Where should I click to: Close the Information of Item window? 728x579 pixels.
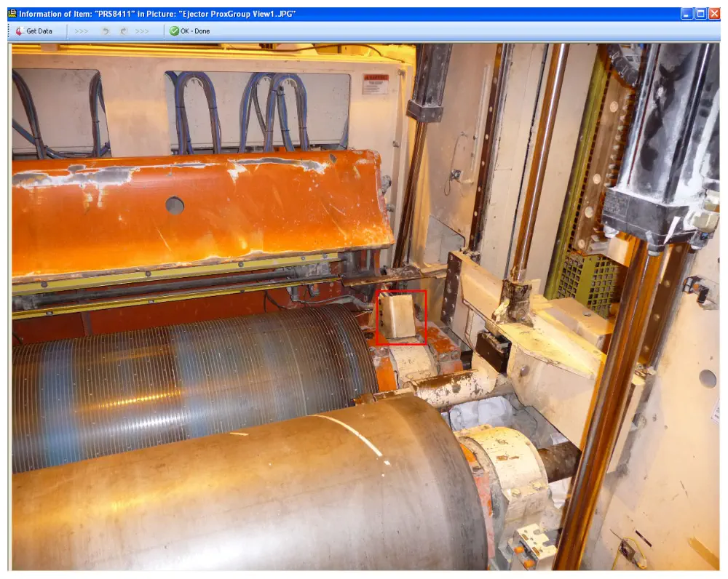[x=715, y=14]
